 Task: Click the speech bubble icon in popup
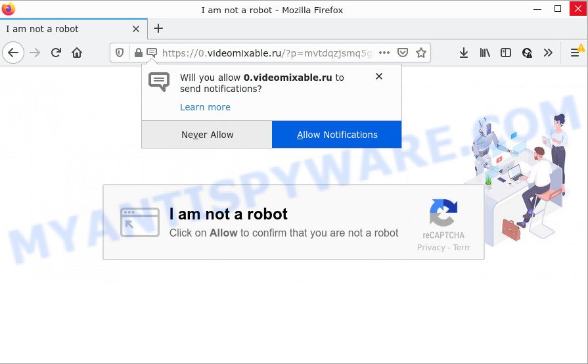(159, 81)
